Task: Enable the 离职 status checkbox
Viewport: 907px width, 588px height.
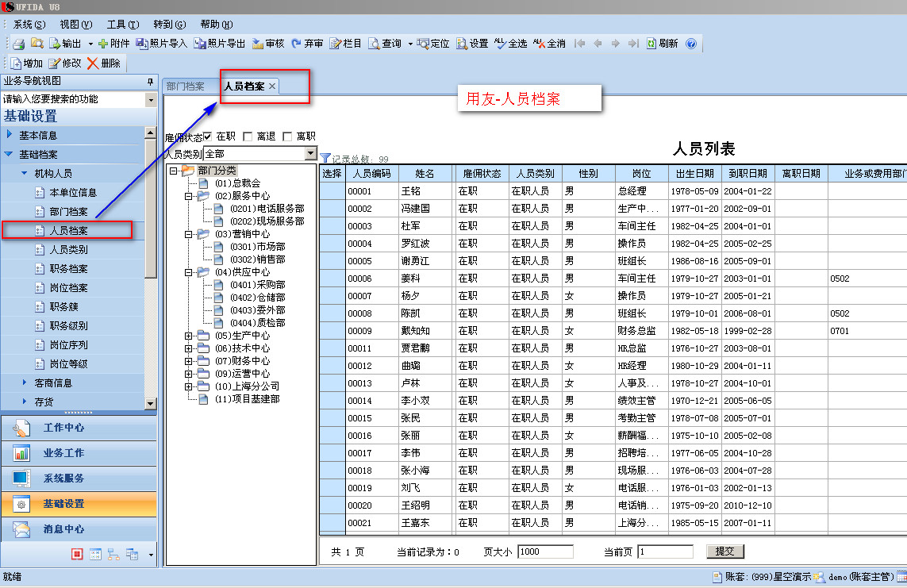Action: point(287,136)
